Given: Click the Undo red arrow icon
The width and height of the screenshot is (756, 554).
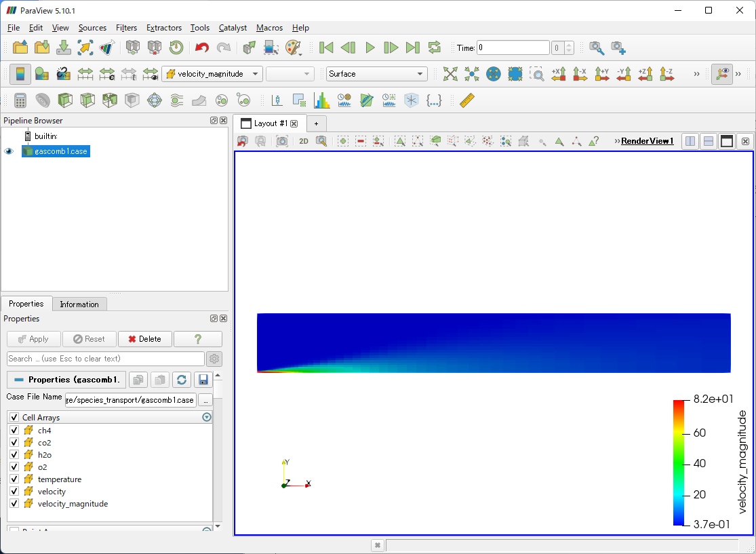Looking at the screenshot, I should click(x=201, y=47).
